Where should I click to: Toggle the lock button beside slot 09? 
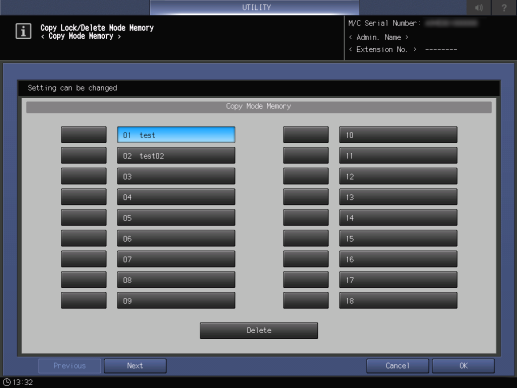click(x=84, y=301)
